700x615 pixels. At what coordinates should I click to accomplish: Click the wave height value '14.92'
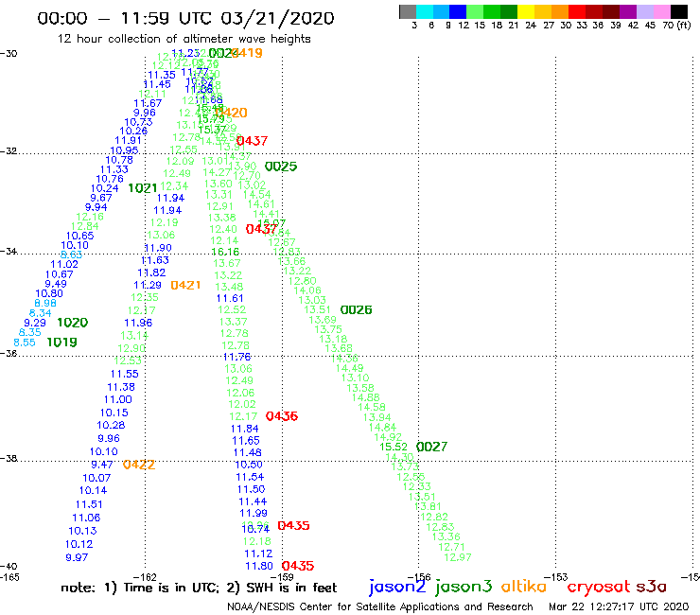tap(388, 437)
